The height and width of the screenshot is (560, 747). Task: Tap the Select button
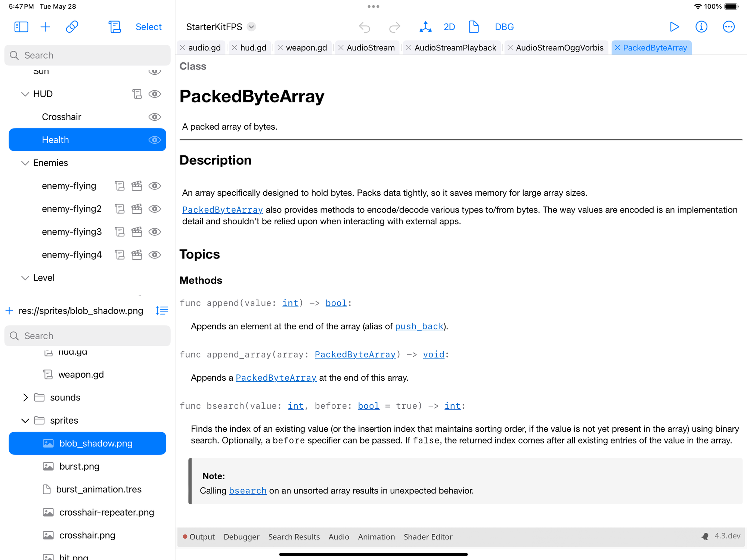point(148,27)
